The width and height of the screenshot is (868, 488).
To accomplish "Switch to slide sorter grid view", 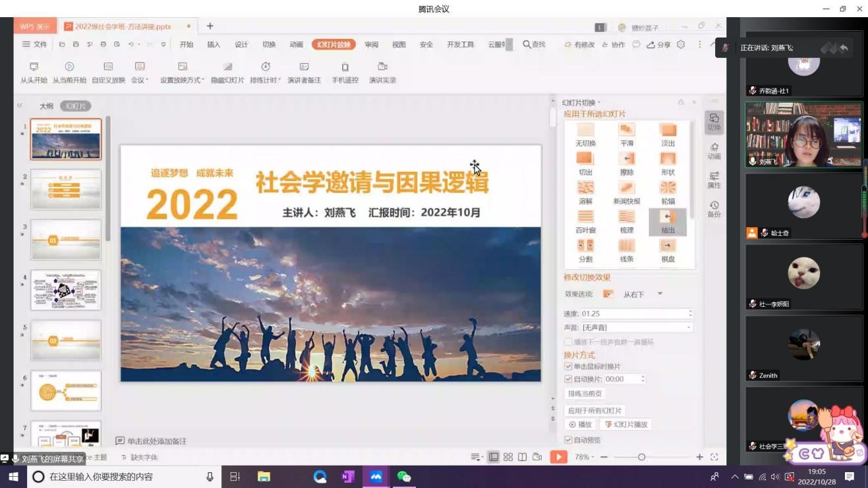I will coord(508,457).
